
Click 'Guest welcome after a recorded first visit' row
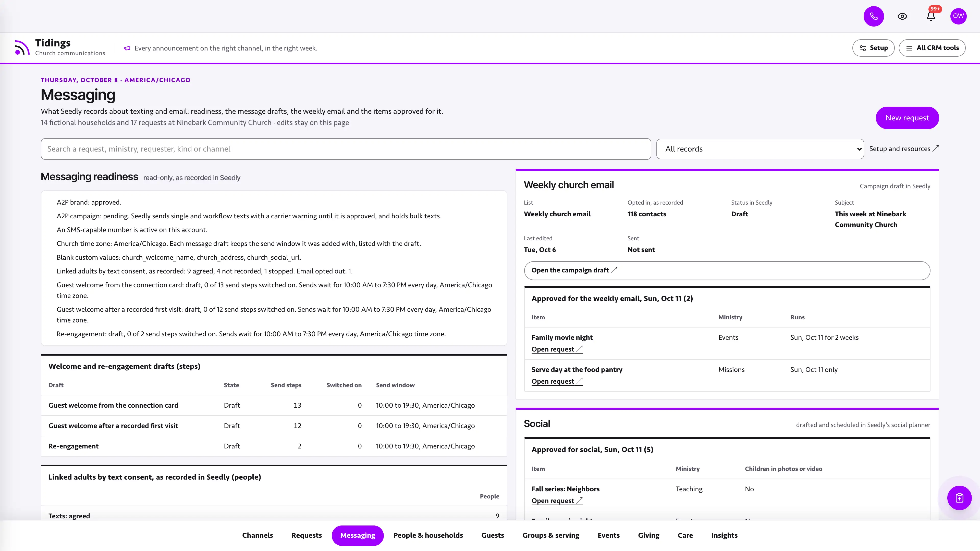[274, 426]
